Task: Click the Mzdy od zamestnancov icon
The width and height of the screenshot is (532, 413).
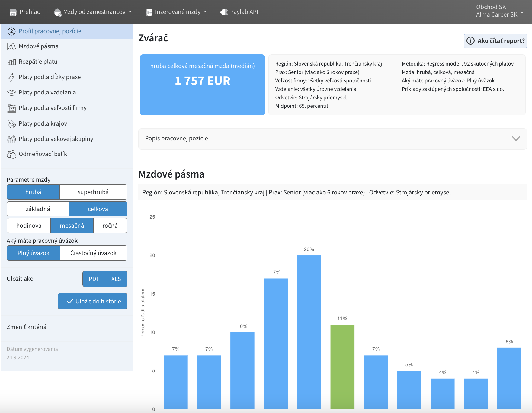Action: click(x=58, y=12)
